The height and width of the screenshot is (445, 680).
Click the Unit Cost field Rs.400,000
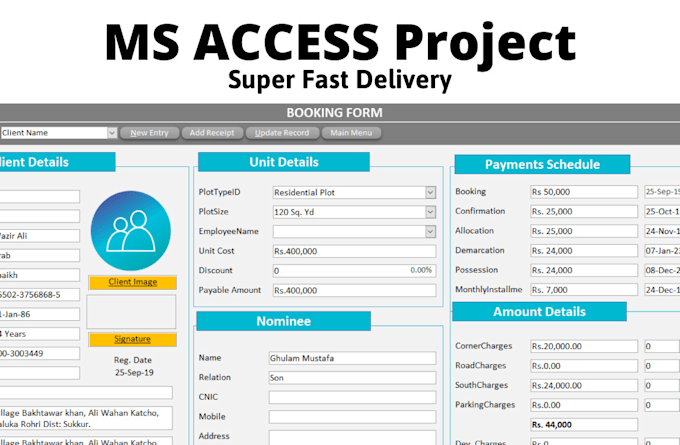coord(354,251)
